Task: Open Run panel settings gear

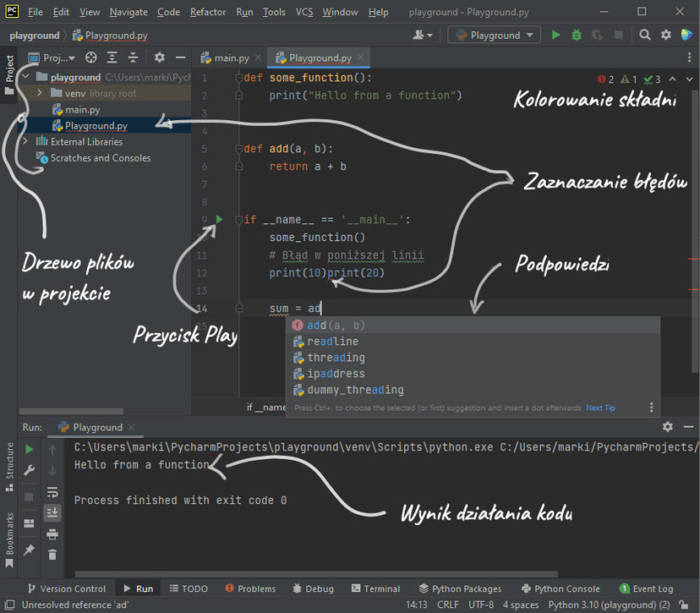Action: [667, 427]
